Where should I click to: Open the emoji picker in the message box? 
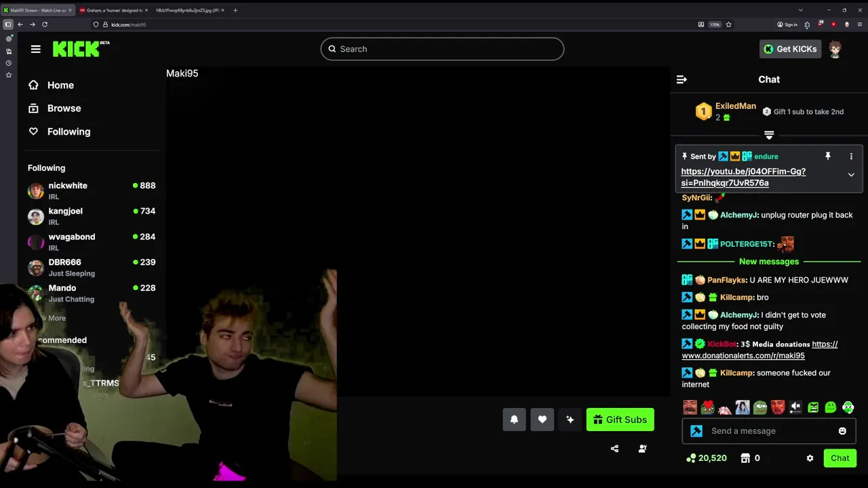click(x=842, y=431)
